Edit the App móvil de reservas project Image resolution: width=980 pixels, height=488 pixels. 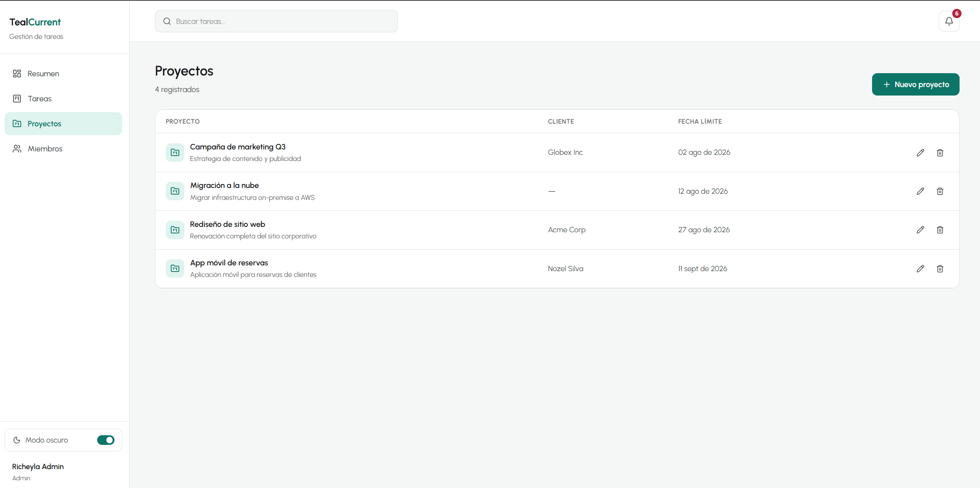coord(920,268)
